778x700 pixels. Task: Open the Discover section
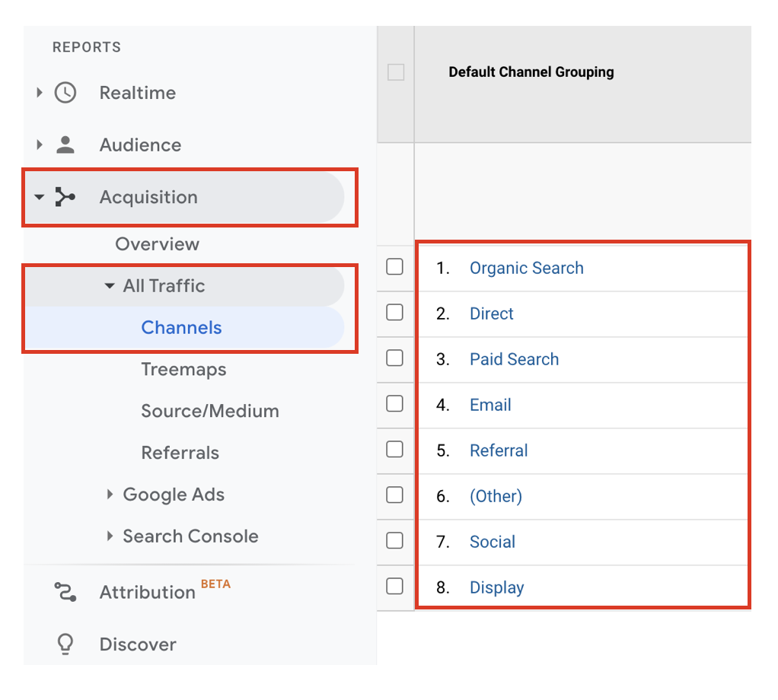(x=138, y=644)
